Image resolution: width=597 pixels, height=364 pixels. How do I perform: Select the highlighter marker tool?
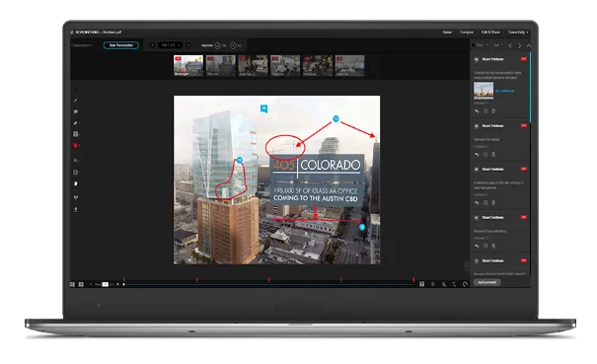[75, 123]
